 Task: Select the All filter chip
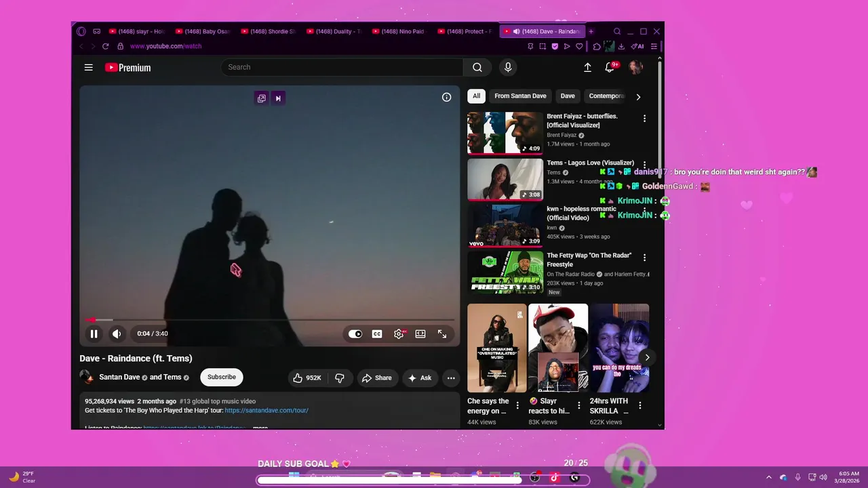click(476, 96)
